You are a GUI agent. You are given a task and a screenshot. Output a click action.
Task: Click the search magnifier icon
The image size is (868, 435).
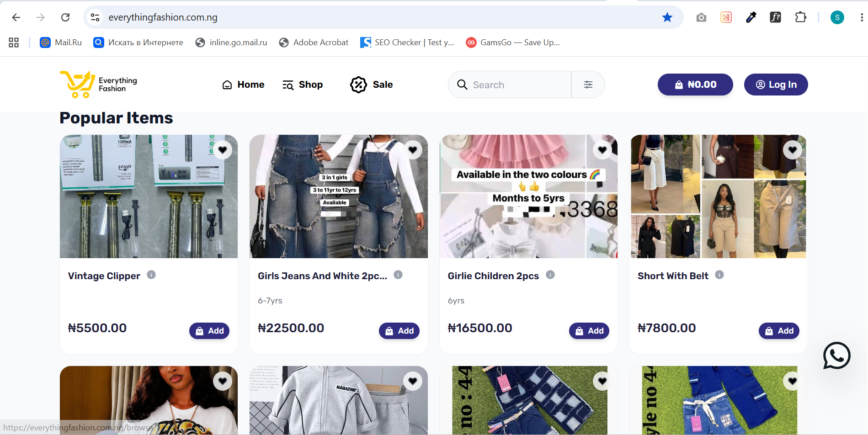462,85
